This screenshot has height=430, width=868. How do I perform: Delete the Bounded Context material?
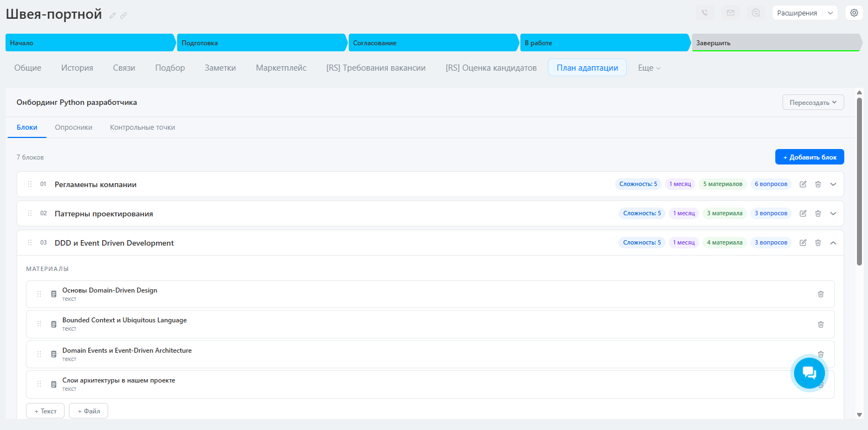point(821,325)
